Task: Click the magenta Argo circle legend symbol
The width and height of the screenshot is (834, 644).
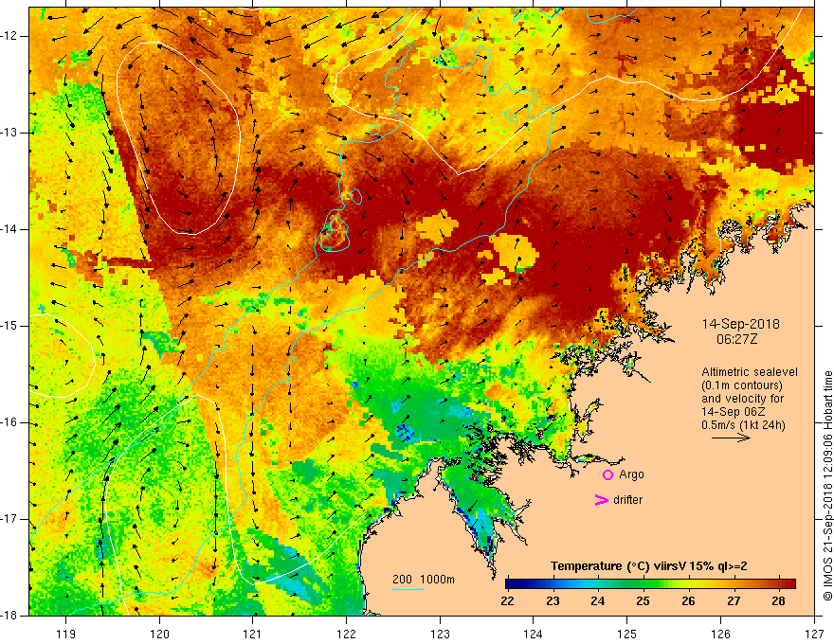Action: (x=607, y=475)
